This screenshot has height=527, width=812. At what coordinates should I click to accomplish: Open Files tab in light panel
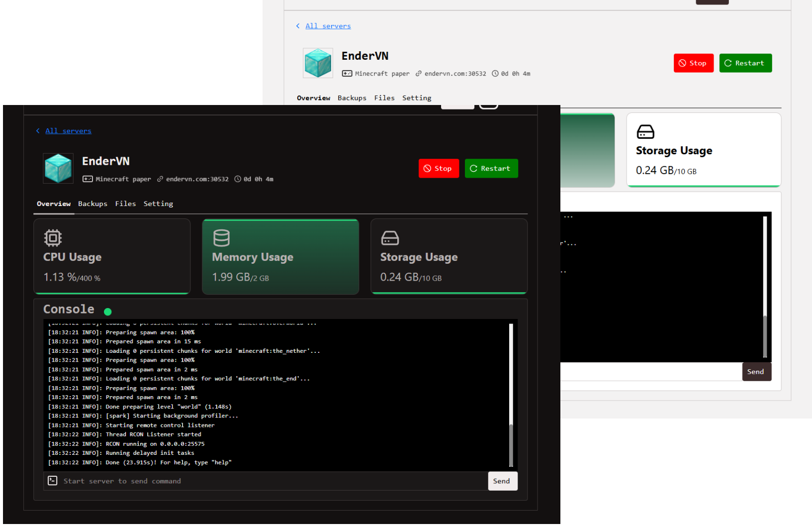point(384,98)
